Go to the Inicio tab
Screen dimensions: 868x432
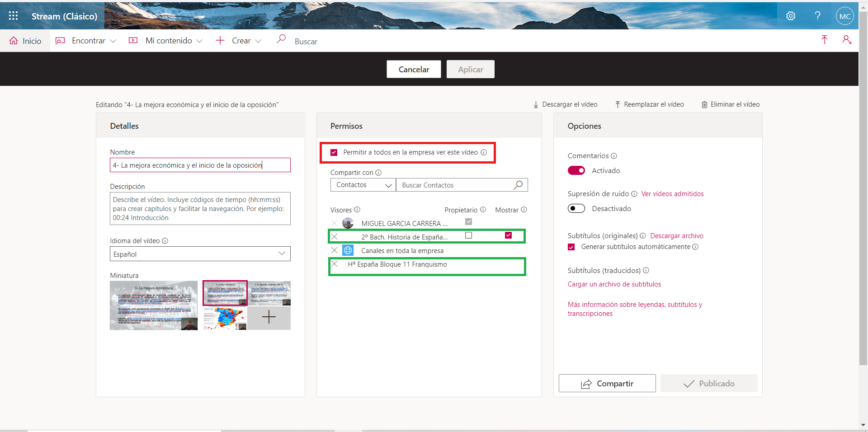coord(26,41)
